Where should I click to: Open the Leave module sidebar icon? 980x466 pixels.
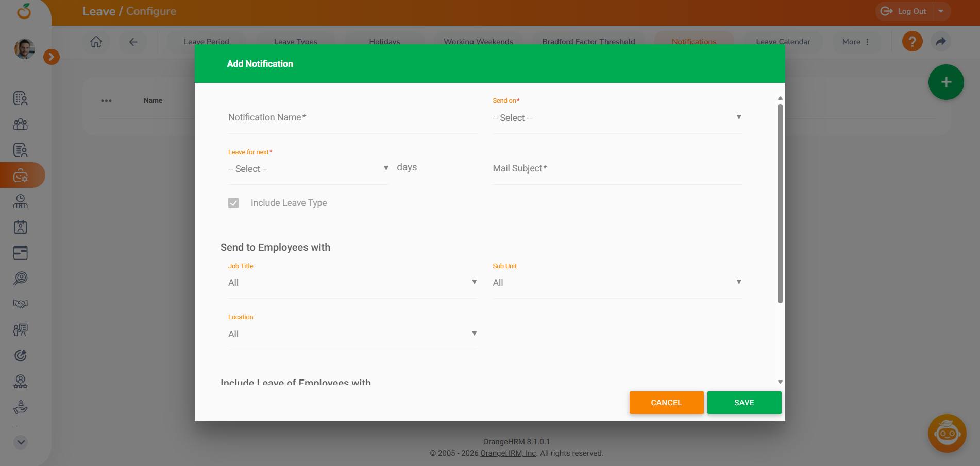tap(21, 176)
